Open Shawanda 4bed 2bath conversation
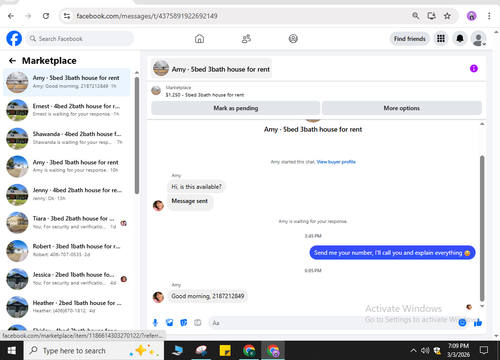500x360 pixels. 67,138
